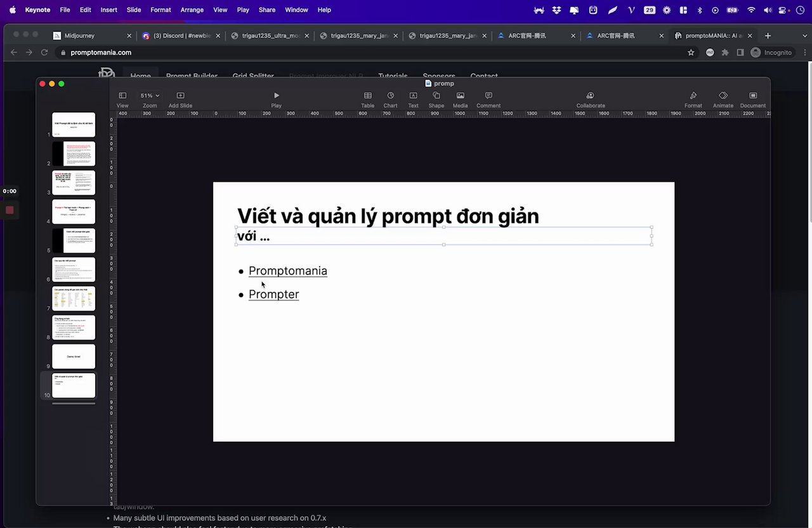This screenshot has height=528, width=812.
Task: Open the File menu
Action: (65, 10)
